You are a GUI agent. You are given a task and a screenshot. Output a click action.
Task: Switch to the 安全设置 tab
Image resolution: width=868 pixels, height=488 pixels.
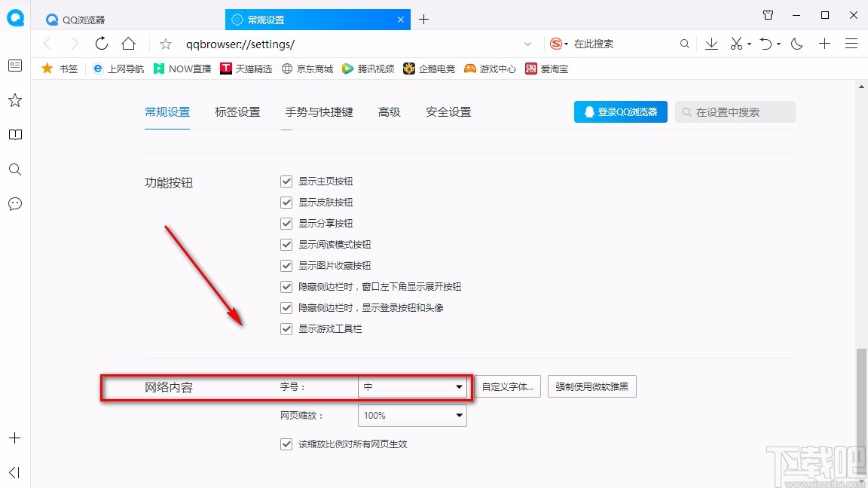(448, 111)
